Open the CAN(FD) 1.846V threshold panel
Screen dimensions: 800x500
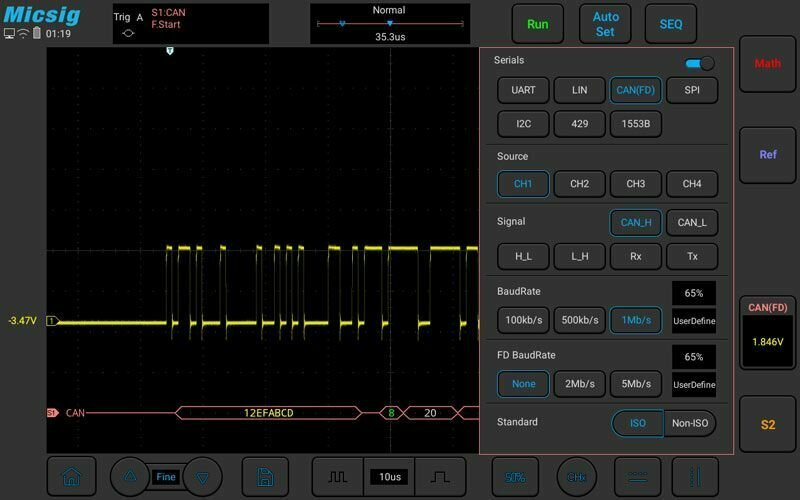point(768,333)
